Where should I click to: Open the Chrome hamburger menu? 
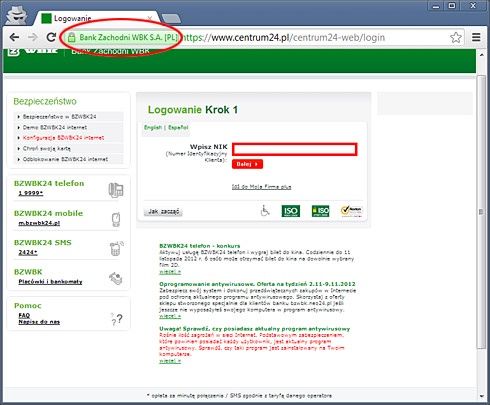[476, 37]
